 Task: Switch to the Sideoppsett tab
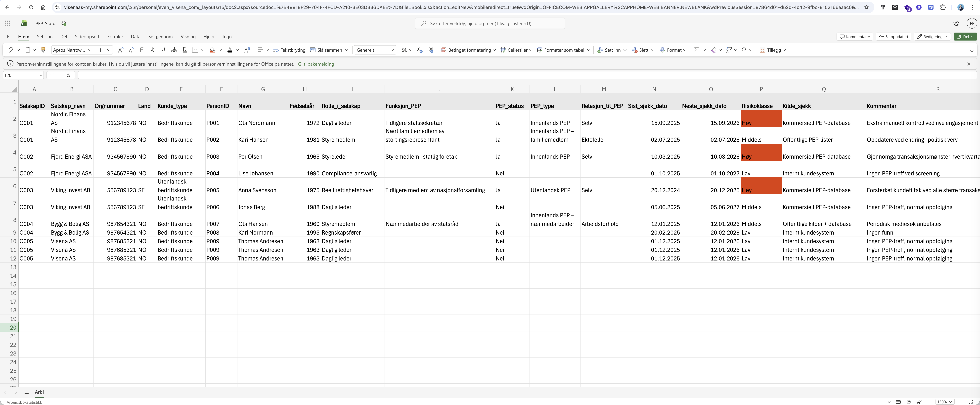pos(87,37)
